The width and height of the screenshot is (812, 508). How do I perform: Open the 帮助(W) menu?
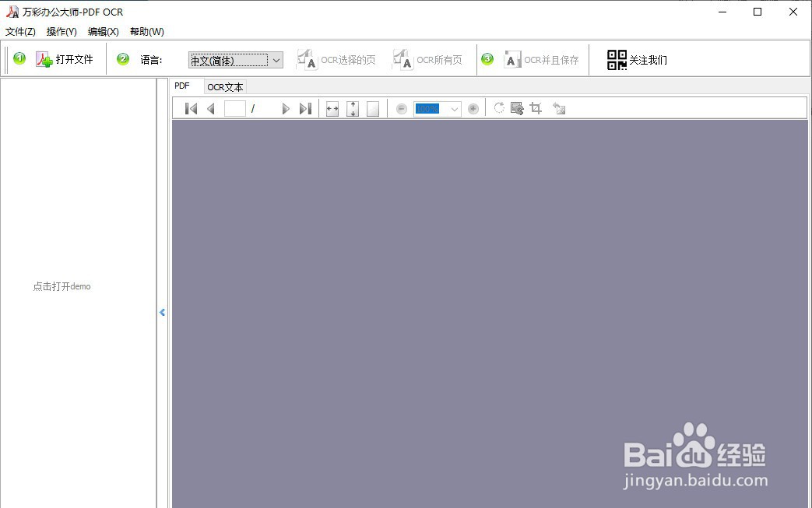pyautogui.click(x=147, y=32)
